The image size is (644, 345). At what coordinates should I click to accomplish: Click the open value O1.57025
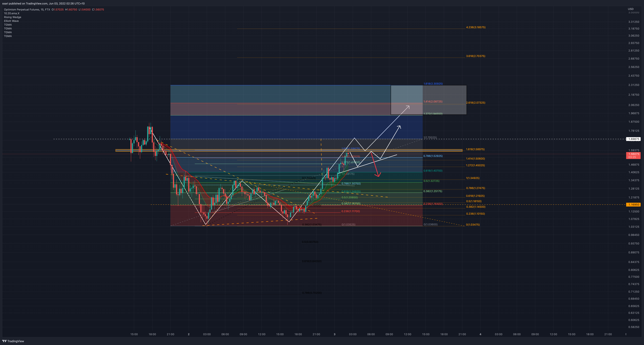[x=58, y=9]
